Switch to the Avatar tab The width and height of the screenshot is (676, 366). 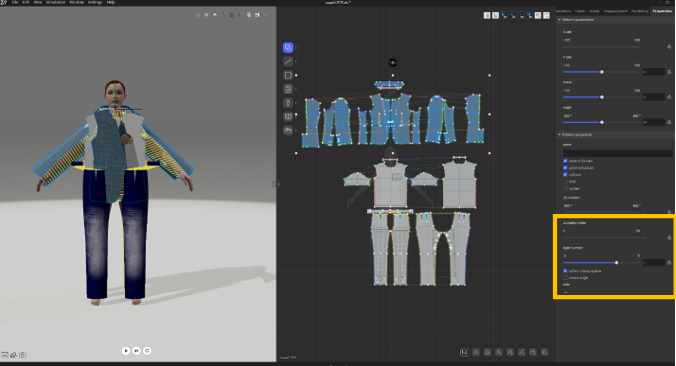594,11
